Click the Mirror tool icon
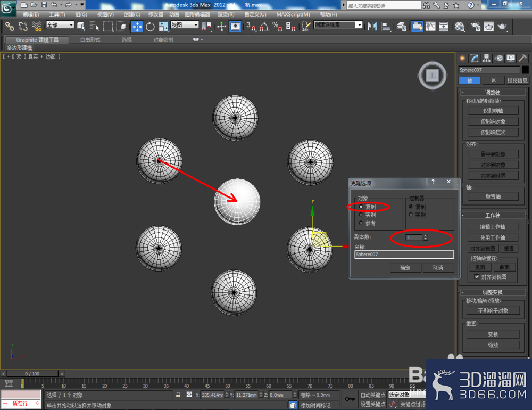Image resolution: width=532 pixels, height=410 pixels. (372, 27)
